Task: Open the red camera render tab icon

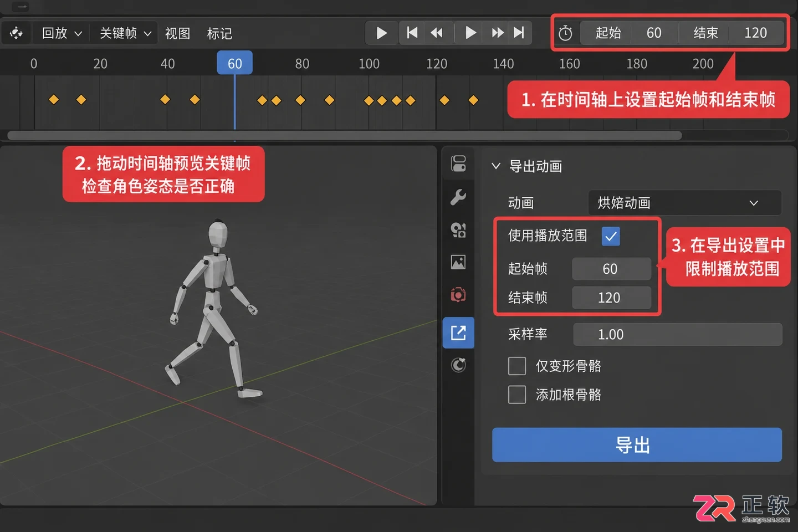Action: pos(458,294)
